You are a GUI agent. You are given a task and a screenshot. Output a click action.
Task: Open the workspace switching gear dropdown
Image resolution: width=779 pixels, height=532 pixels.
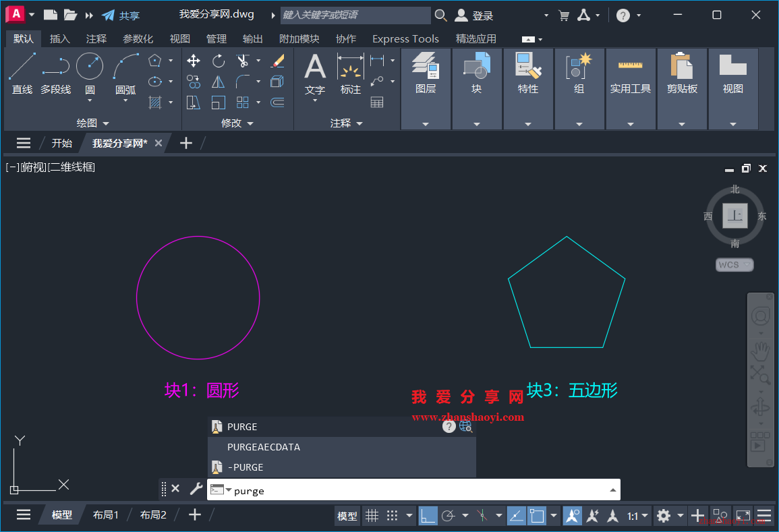click(x=681, y=516)
